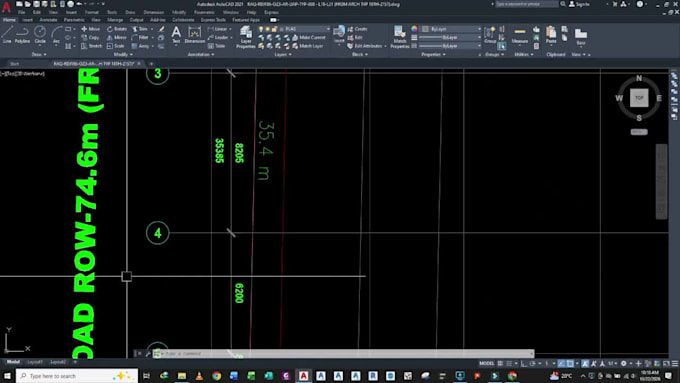Click the application menu A logo

6,7
